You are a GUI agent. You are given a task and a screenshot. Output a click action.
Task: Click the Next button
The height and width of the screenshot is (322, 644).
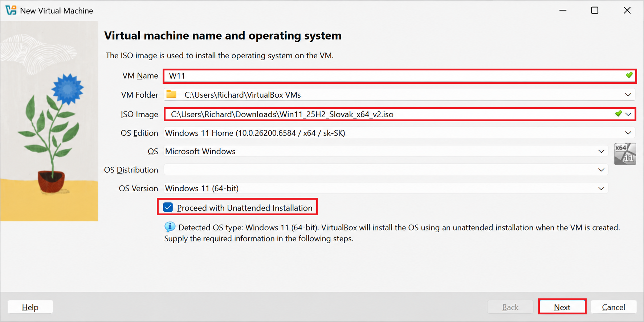[562, 307]
